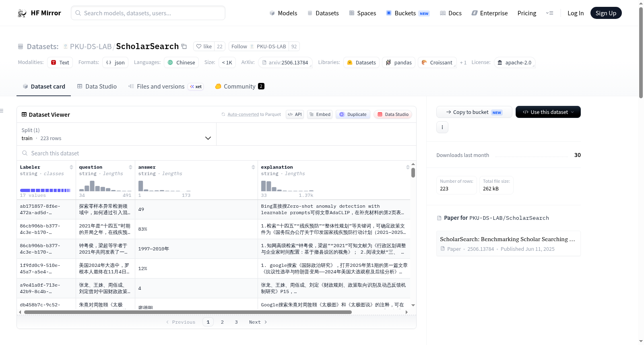The width and height of the screenshot is (644, 345).
Task: Click the Croissant library icon
Action: pos(424,62)
